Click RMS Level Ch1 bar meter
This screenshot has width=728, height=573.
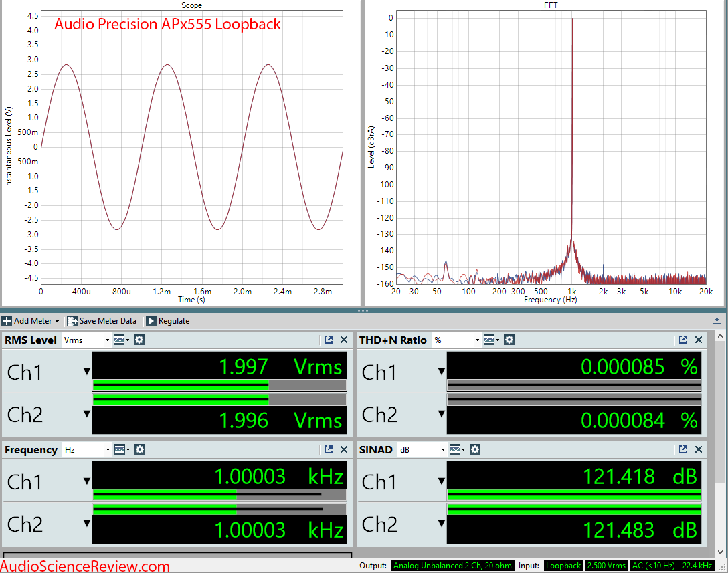point(219,385)
